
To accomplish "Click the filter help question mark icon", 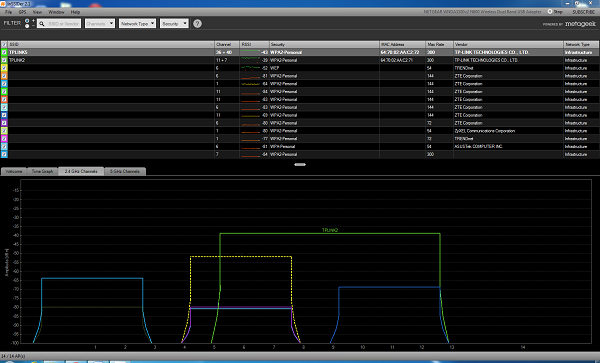I will tap(197, 24).
